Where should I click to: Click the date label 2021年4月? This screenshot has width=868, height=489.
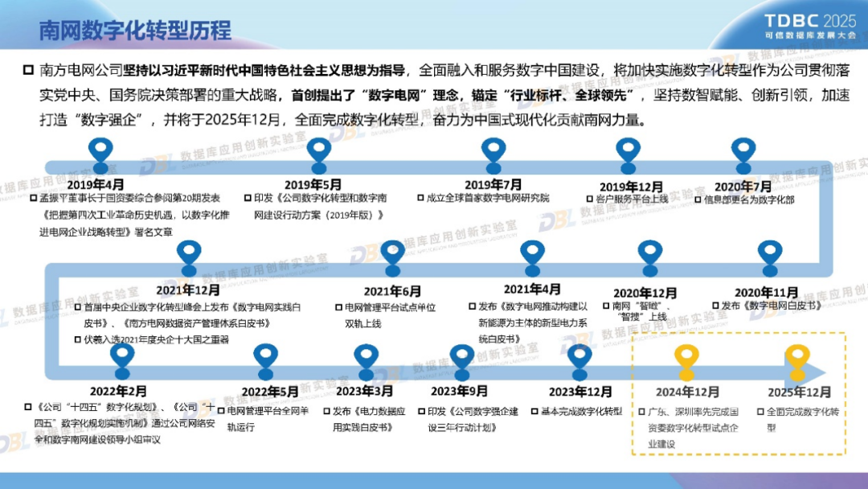(x=532, y=289)
